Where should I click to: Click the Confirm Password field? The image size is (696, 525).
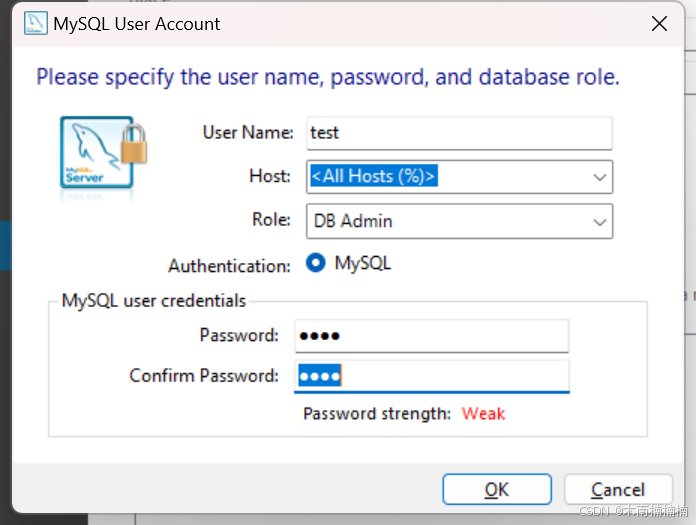(x=431, y=376)
